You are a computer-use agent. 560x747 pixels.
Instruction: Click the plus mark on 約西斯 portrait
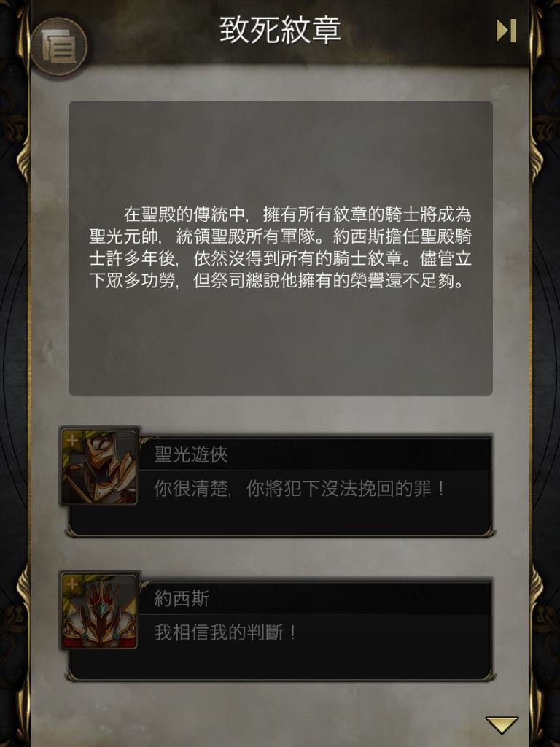point(72,584)
